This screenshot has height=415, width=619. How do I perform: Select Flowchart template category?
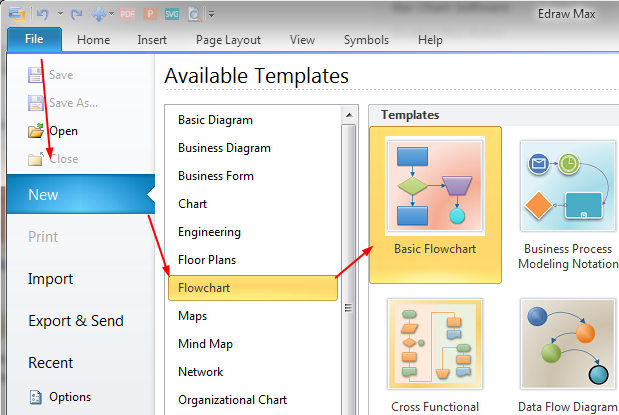click(253, 288)
